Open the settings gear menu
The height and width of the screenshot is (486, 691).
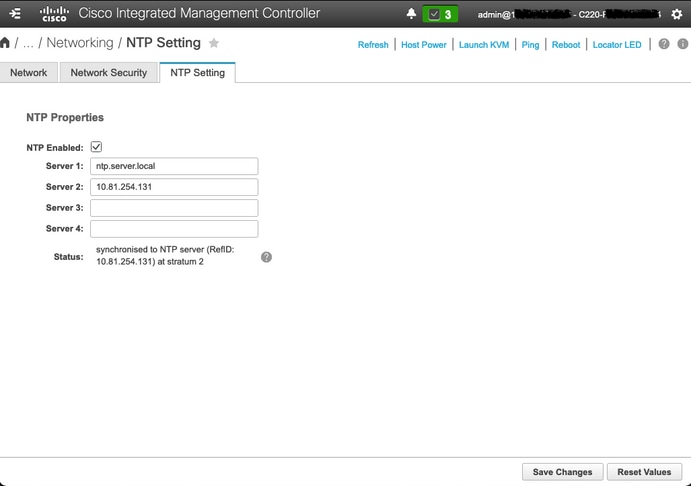click(x=677, y=14)
